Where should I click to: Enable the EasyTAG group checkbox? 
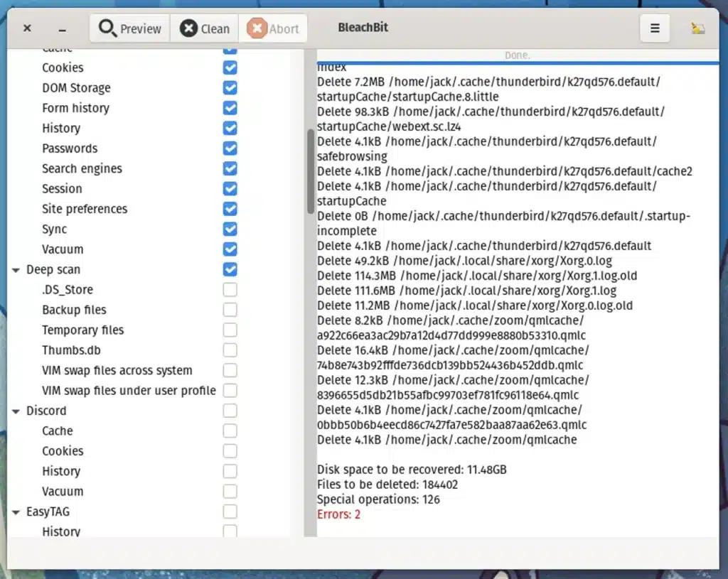[230, 512]
